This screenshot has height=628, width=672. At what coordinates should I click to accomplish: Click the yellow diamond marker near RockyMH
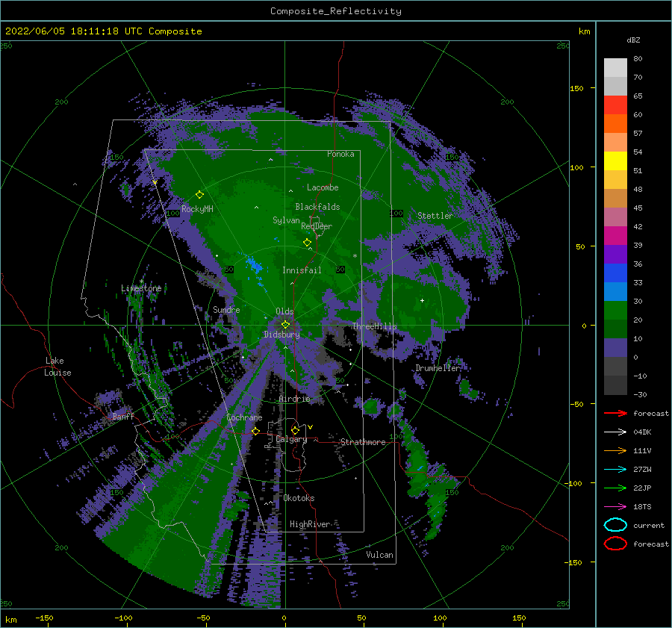click(x=199, y=195)
